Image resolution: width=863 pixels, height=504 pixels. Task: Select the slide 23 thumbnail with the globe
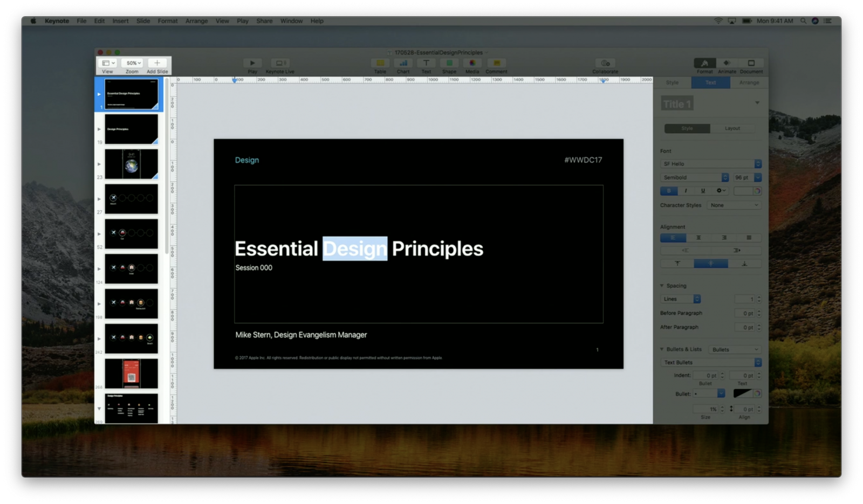click(131, 164)
